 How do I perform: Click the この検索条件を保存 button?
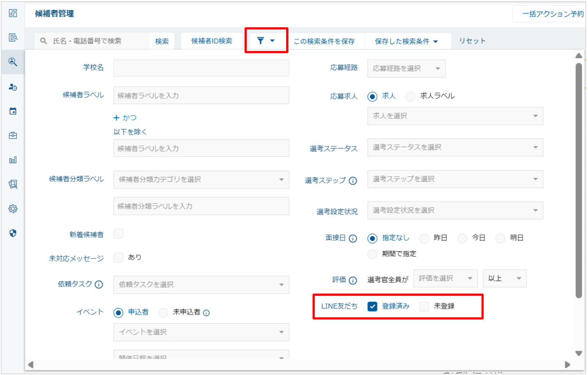tap(324, 41)
